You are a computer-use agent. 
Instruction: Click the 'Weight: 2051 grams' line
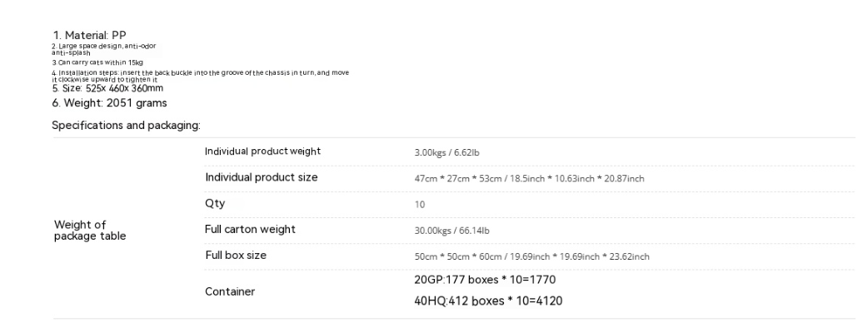point(109,103)
